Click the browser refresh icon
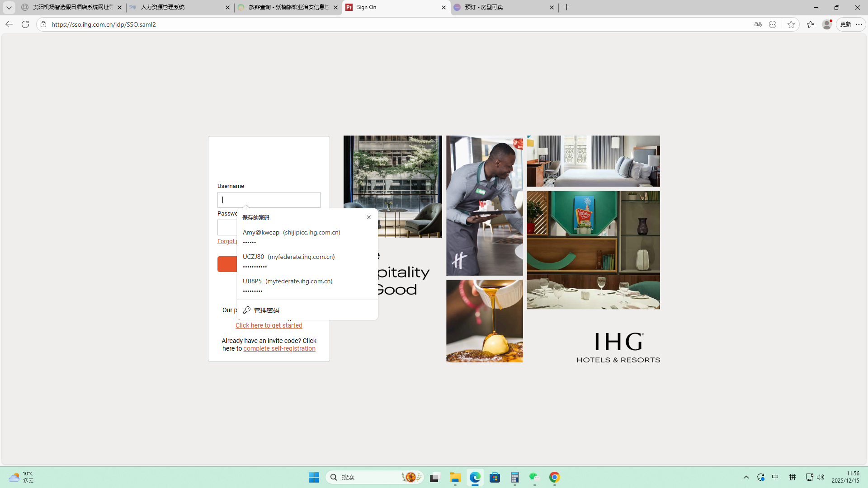This screenshot has height=488, width=868. pos(25,24)
